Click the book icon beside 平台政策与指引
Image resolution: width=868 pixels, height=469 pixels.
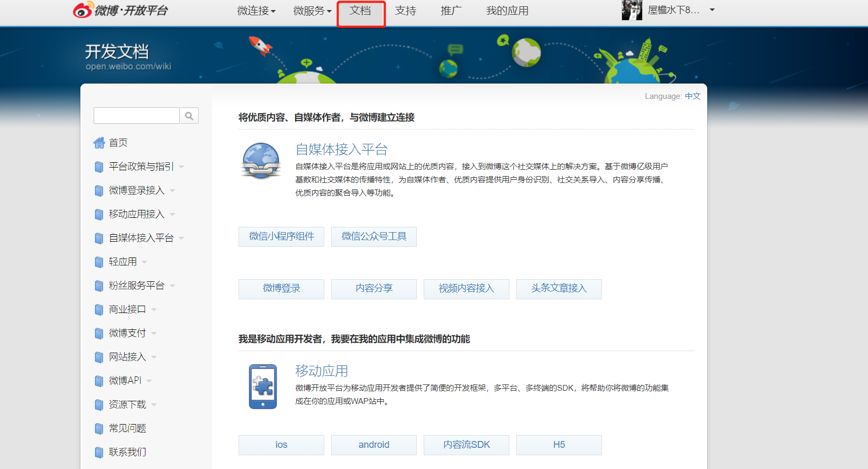pyautogui.click(x=99, y=167)
